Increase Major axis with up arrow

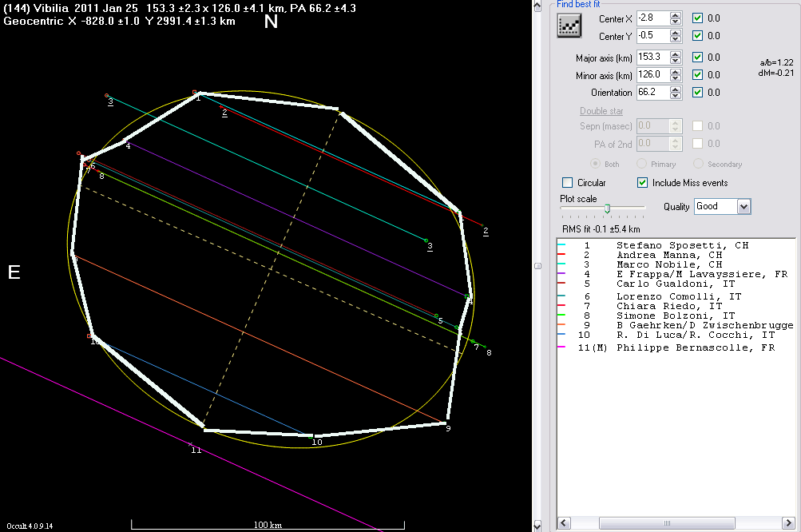click(x=676, y=54)
